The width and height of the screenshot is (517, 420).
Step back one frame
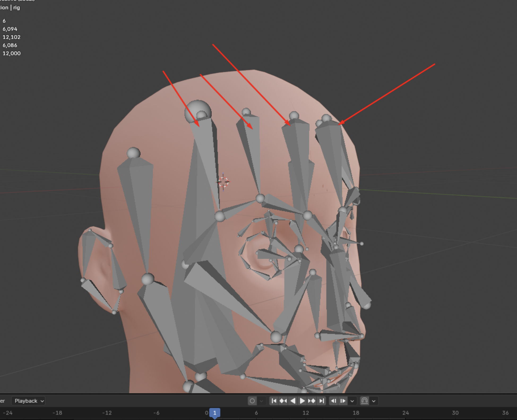334,401
